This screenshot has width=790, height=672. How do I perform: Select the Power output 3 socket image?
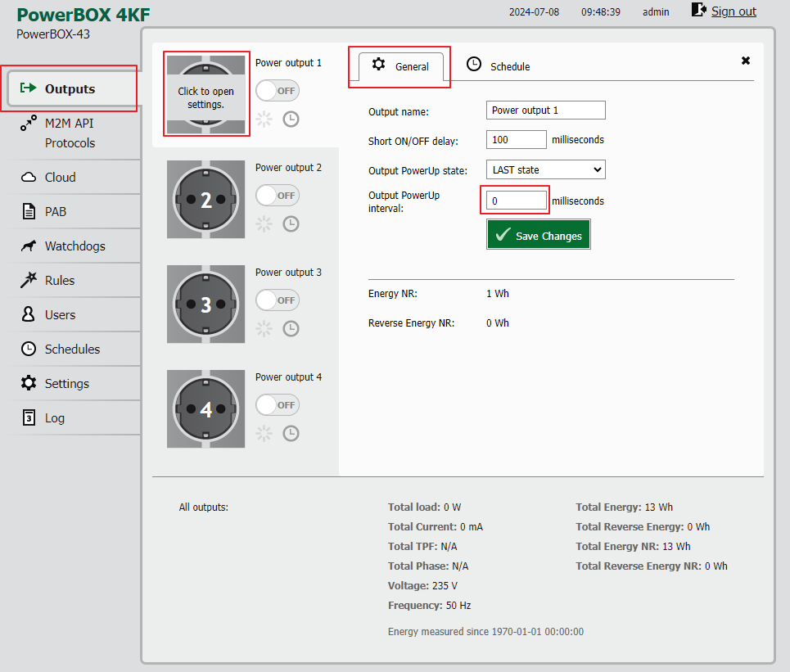(206, 304)
